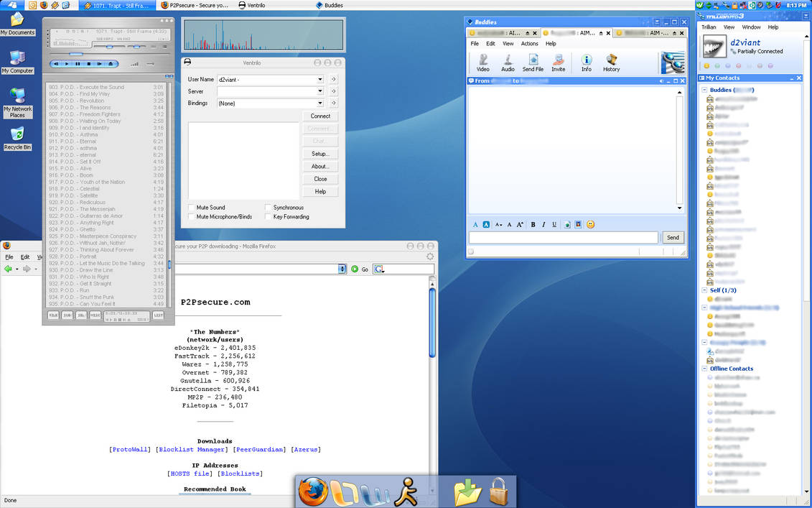The height and width of the screenshot is (508, 812).
Task: Click the chat message input field
Action: click(564, 237)
